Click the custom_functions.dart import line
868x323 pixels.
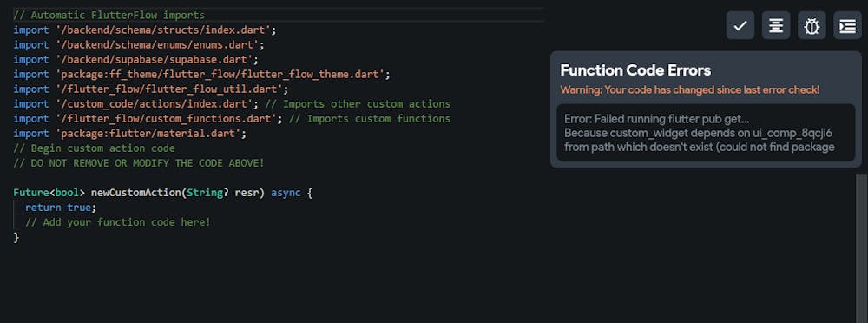click(232, 119)
